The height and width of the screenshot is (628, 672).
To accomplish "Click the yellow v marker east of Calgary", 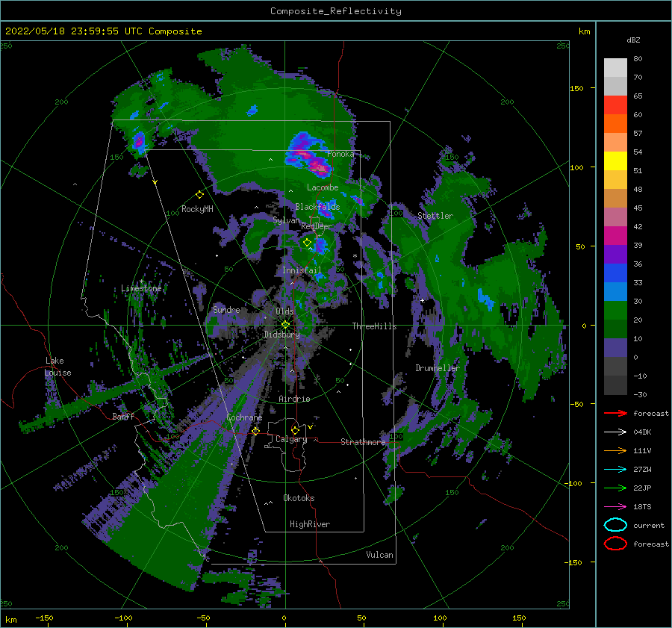I will pos(310,426).
